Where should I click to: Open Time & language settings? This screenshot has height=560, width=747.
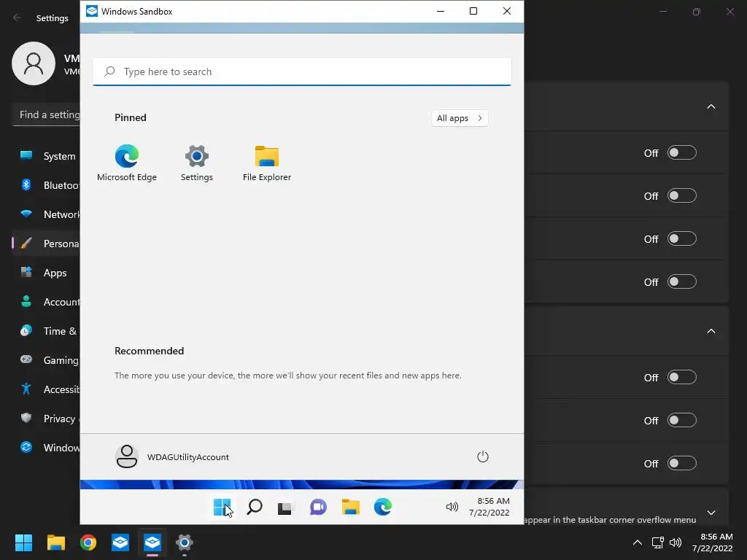[47, 331]
